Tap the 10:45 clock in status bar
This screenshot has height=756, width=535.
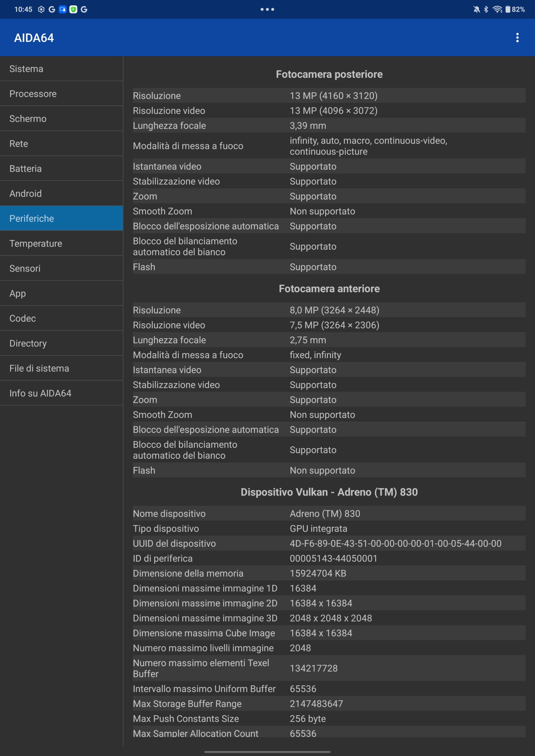coord(23,9)
